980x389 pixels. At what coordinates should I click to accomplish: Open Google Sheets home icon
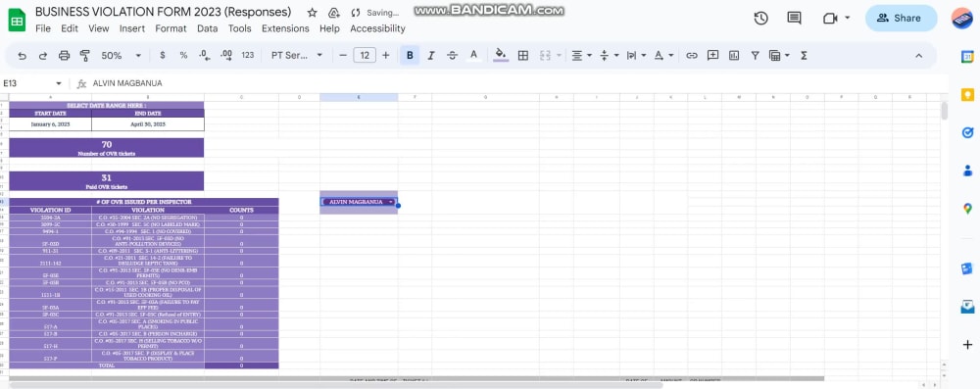tap(17, 20)
